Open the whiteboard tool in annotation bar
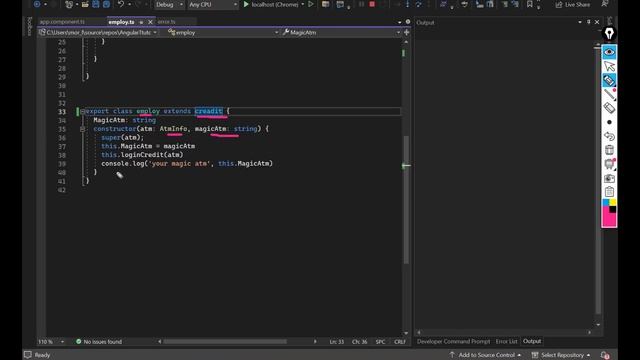The height and width of the screenshot is (360, 640). tap(609, 164)
